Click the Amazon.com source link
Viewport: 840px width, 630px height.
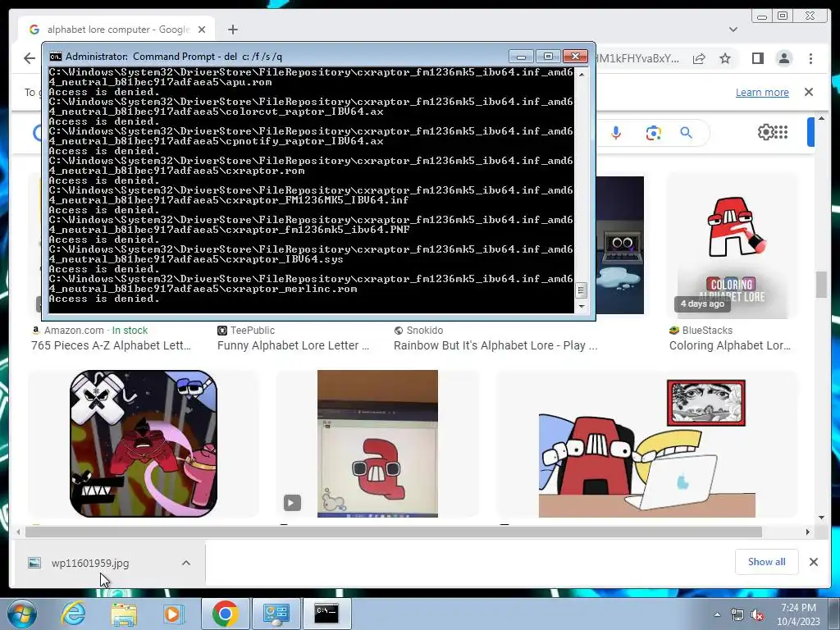pyautogui.click(x=74, y=331)
